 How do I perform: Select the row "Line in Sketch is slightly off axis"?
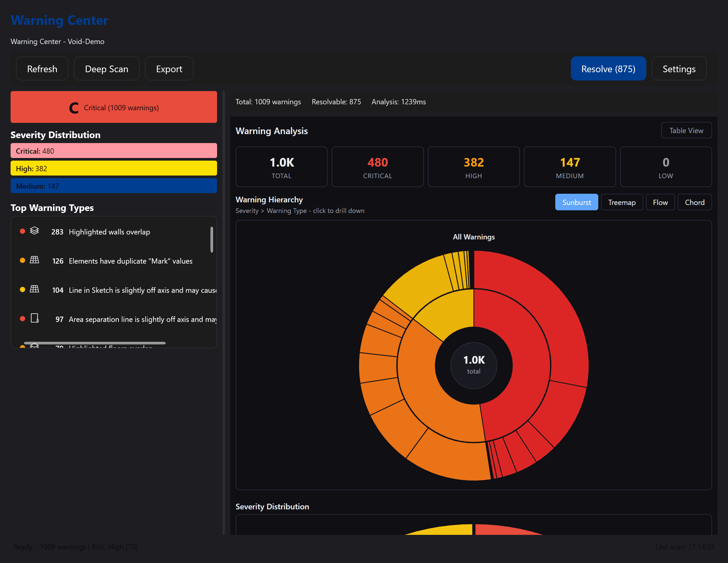coord(114,289)
